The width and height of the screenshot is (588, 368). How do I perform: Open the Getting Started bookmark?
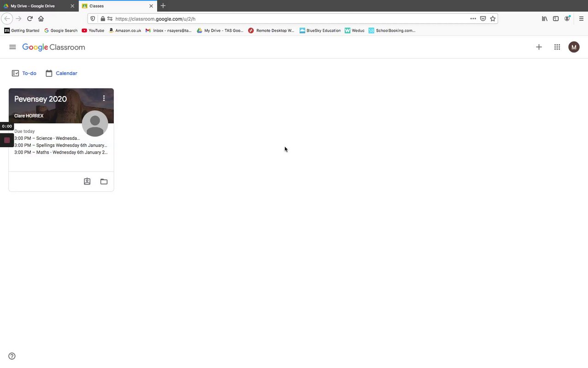click(x=22, y=30)
